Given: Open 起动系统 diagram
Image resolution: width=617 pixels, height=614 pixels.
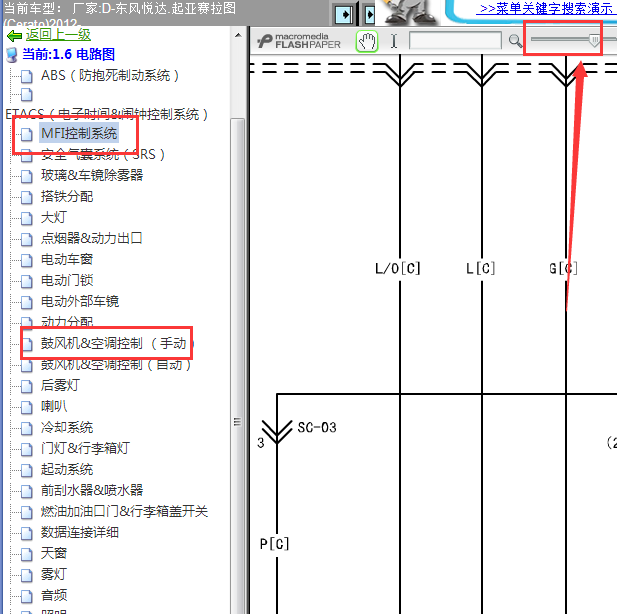Looking at the screenshot, I should [x=67, y=470].
